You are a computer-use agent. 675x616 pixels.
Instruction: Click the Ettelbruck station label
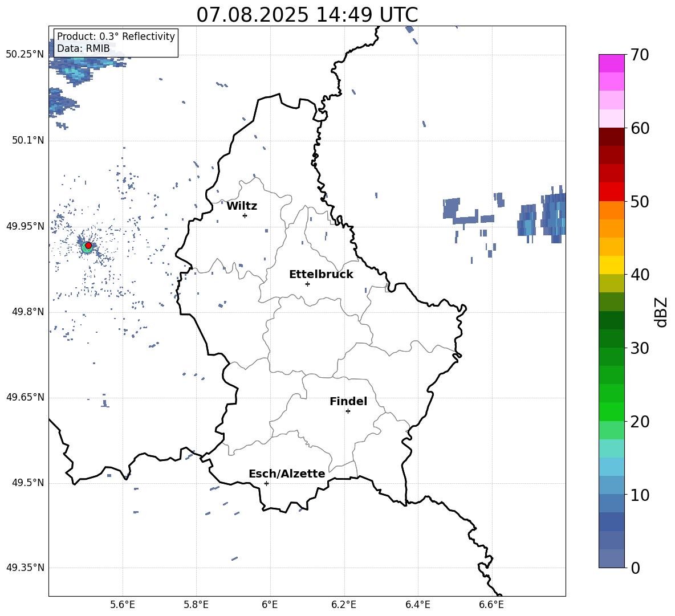coord(321,275)
